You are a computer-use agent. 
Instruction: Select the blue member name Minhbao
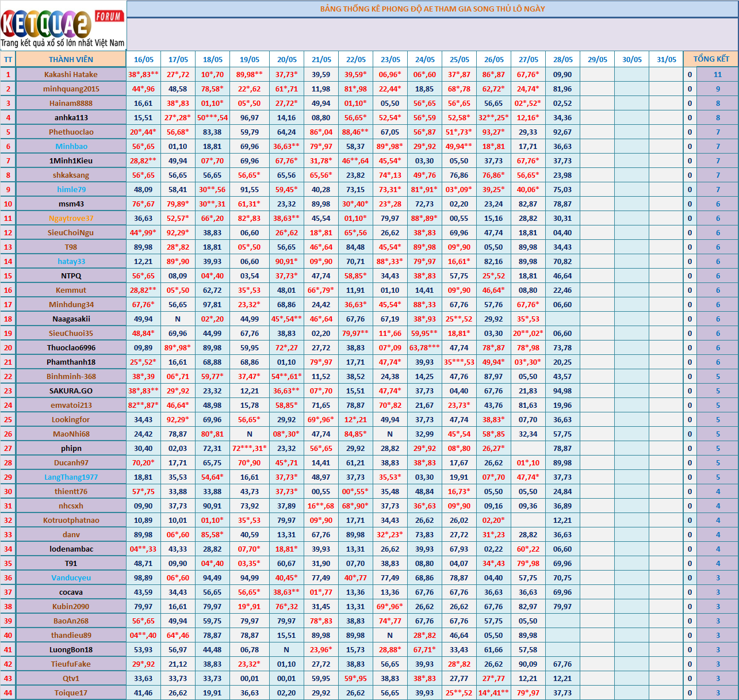71,146
